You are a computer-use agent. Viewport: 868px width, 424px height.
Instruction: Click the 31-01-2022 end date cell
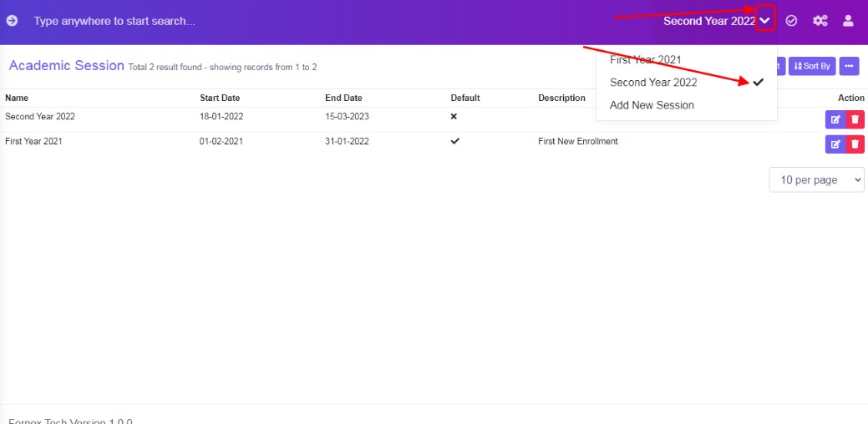347,141
